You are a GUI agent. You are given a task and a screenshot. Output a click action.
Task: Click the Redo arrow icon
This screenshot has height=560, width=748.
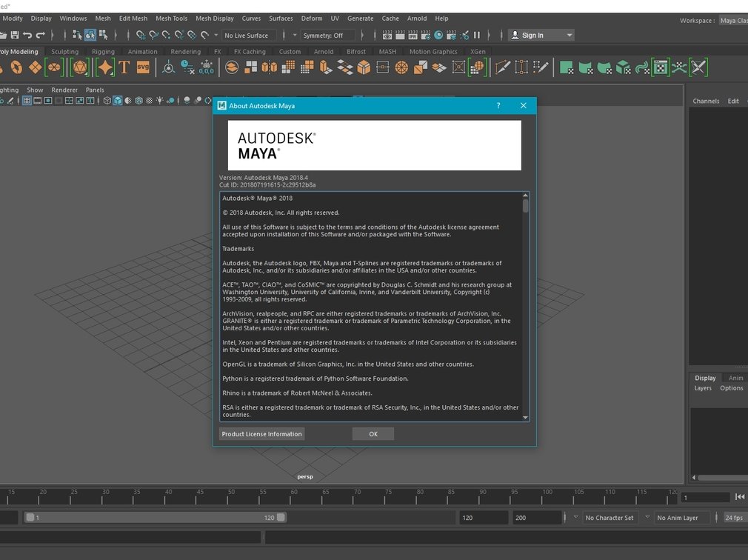point(41,35)
